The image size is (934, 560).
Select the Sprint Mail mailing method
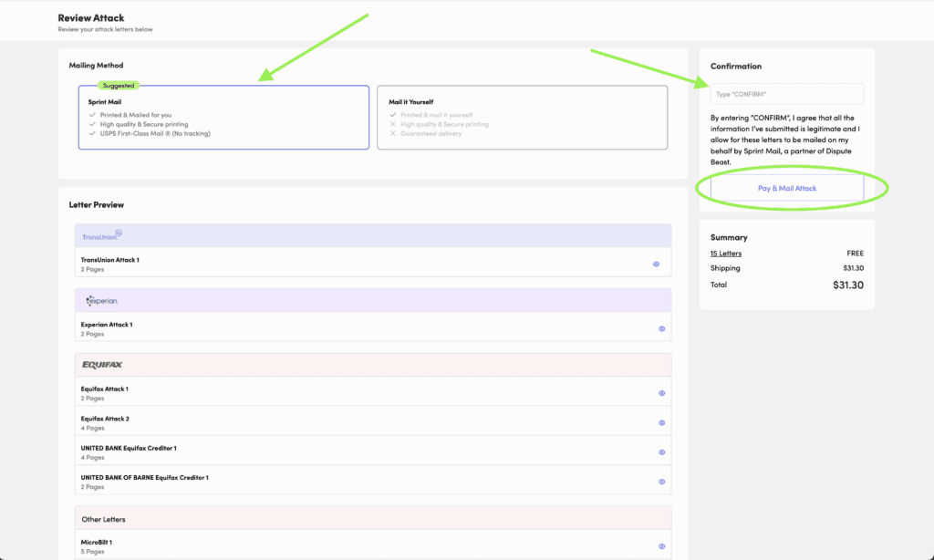coord(223,118)
